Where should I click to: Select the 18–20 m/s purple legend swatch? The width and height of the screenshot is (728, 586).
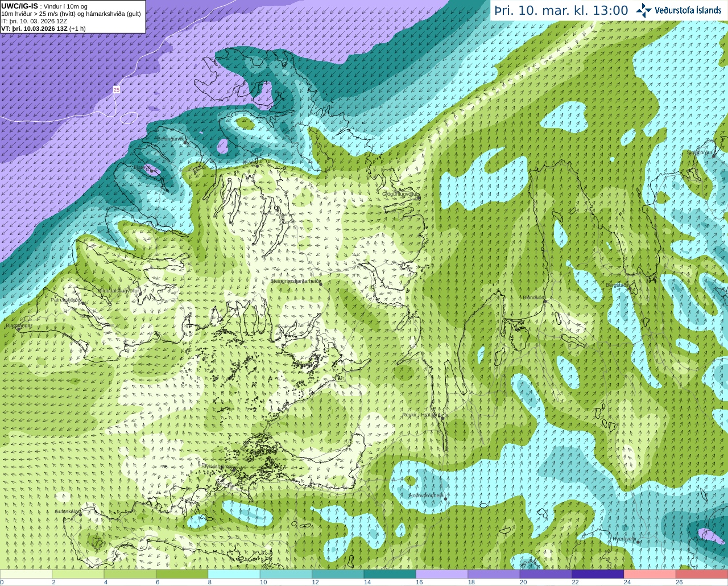[x=494, y=574]
